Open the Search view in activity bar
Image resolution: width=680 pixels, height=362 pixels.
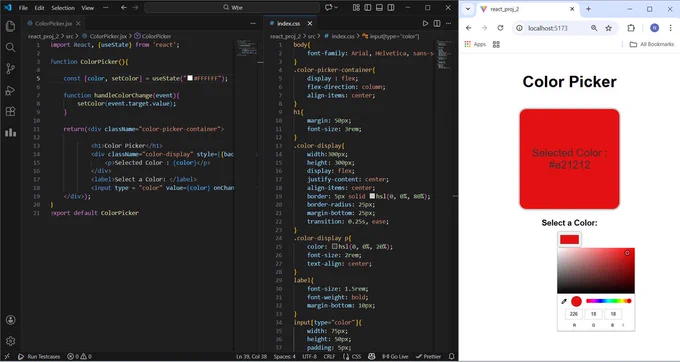(10, 48)
